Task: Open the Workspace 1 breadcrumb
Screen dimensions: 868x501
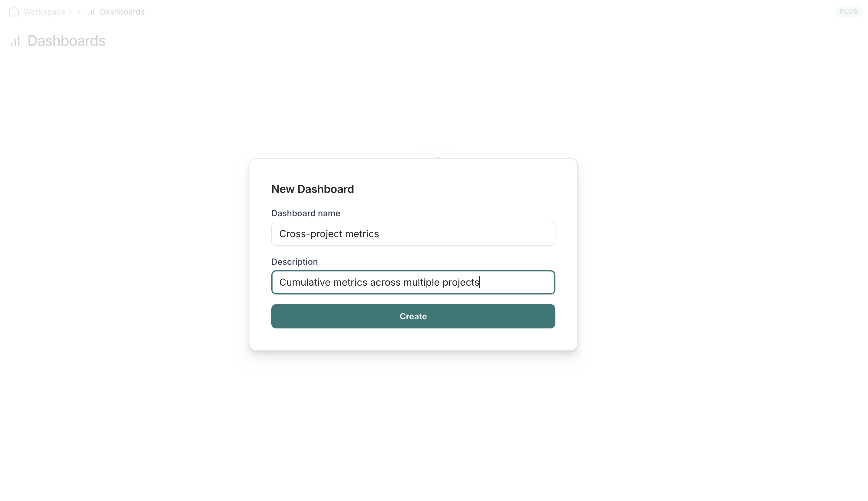Action: pos(47,11)
